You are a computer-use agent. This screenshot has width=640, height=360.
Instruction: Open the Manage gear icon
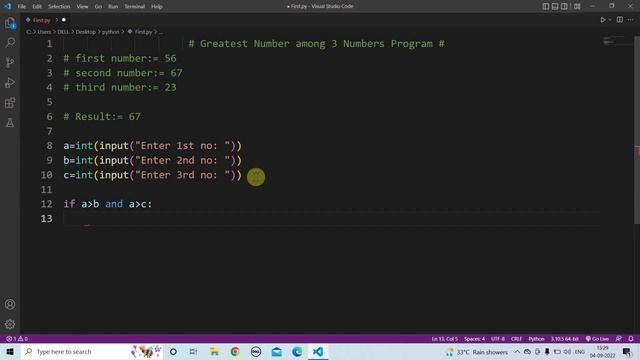pyautogui.click(x=10, y=324)
